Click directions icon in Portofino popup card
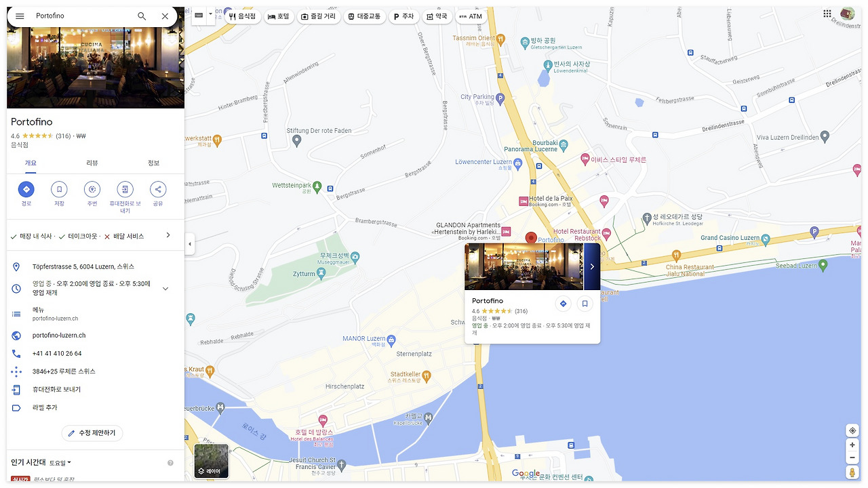The height and width of the screenshot is (488, 868). (563, 304)
